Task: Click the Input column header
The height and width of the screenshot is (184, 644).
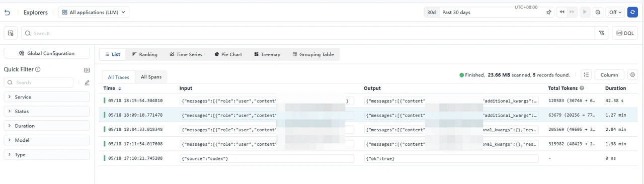Action: [186, 88]
